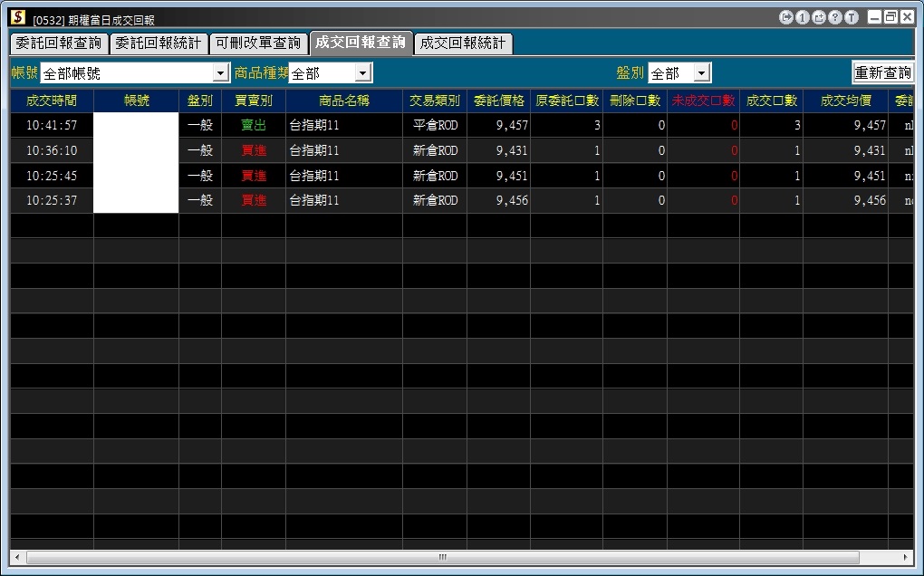924x576 pixels.
Task: Expand the 帳號 account dropdown arrow
Action: (220, 73)
